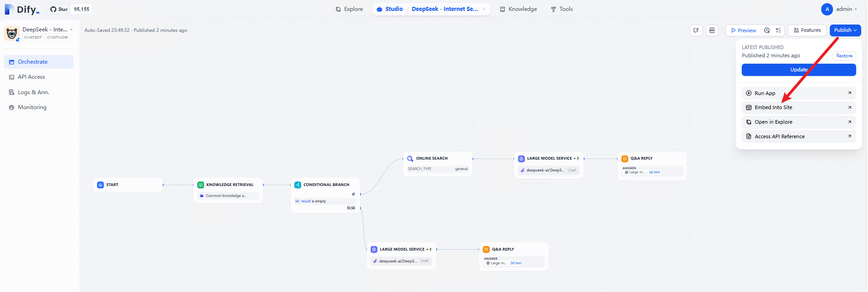The height and width of the screenshot is (292, 868).
Task: Click the CHATFLOW tag under app name
Action: point(58,37)
